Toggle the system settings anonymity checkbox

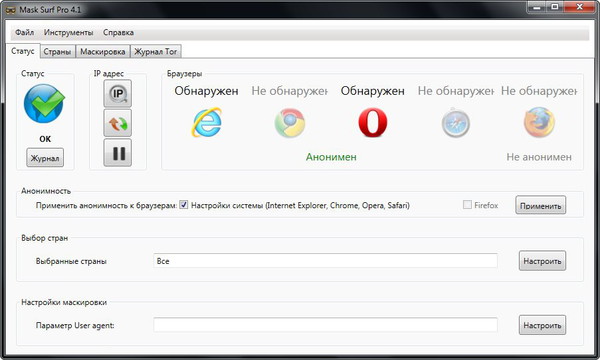184,205
